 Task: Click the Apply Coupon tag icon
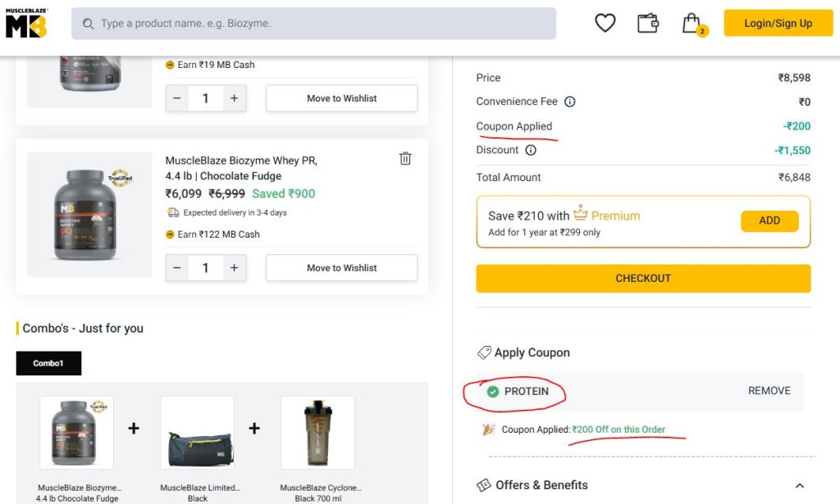click(x=484, y=352)
